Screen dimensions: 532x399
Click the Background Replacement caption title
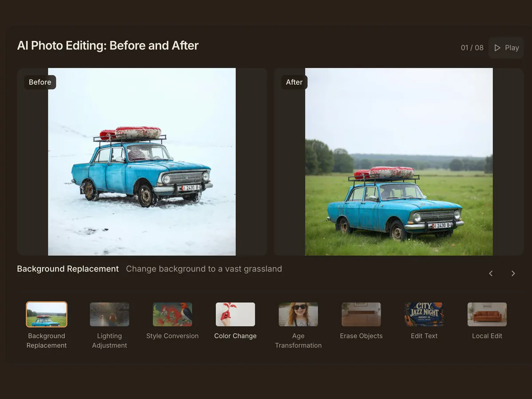pyautogui.click(x=68, y=269)
